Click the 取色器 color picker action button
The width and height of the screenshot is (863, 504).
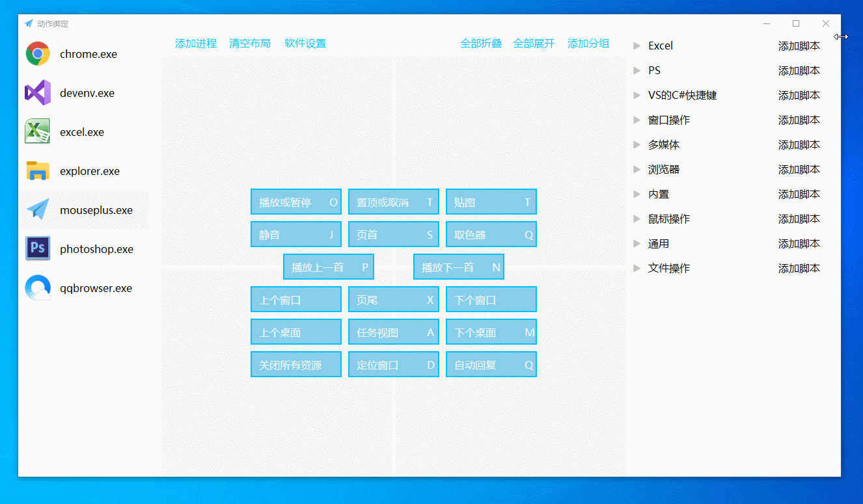tap(491, 234)
